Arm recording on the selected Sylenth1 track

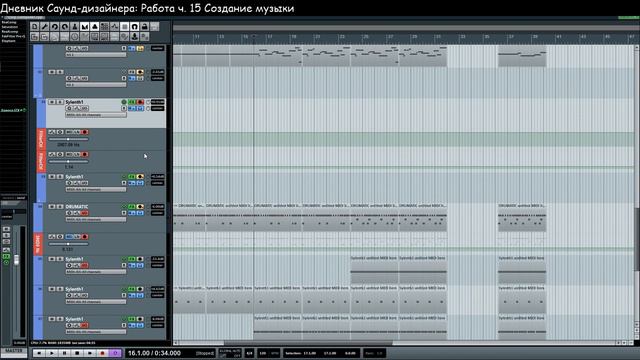click(140, 102)
